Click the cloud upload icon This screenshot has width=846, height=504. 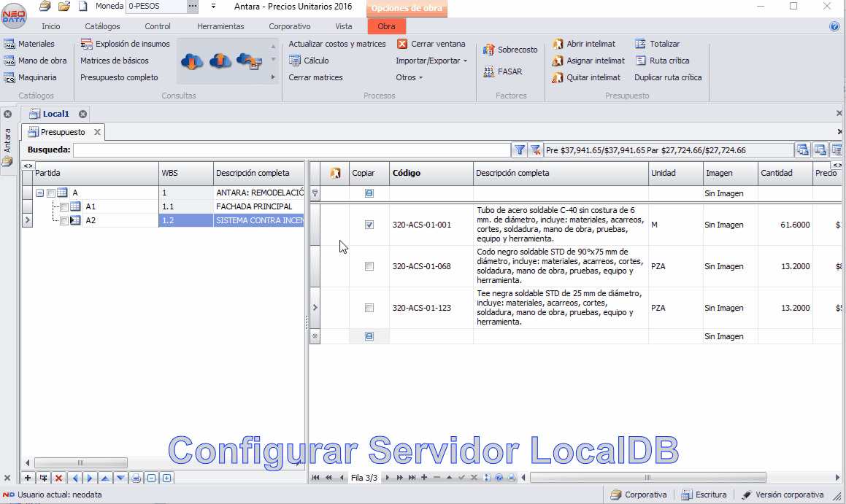point(220,62)
